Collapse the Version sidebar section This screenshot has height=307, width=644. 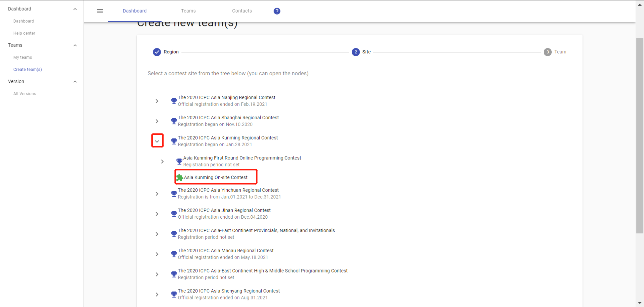(x=75, y=82)
